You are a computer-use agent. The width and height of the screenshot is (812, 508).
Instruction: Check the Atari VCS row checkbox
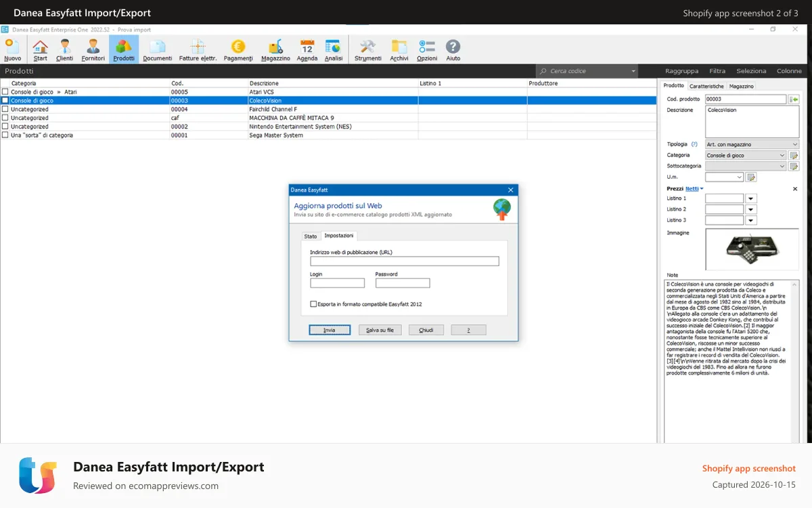tap(5, 92)
